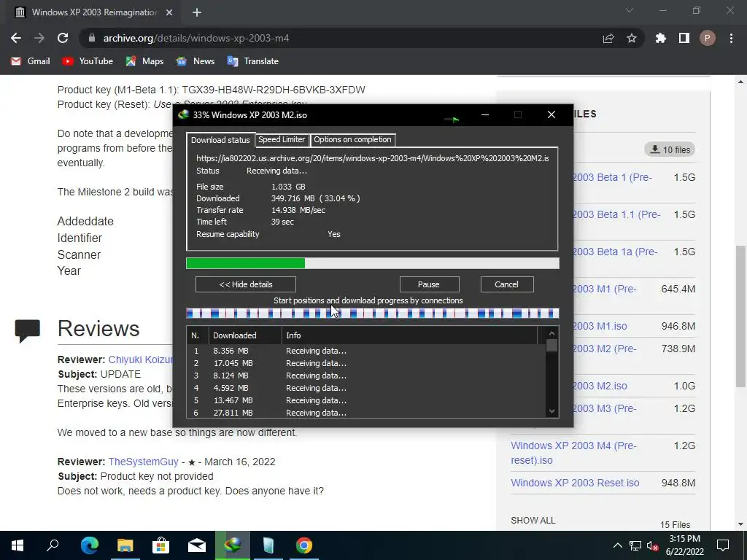The image size is (747, 560).
Task: Open Chrome three-dot menu
Action: [x=731, y=38]
